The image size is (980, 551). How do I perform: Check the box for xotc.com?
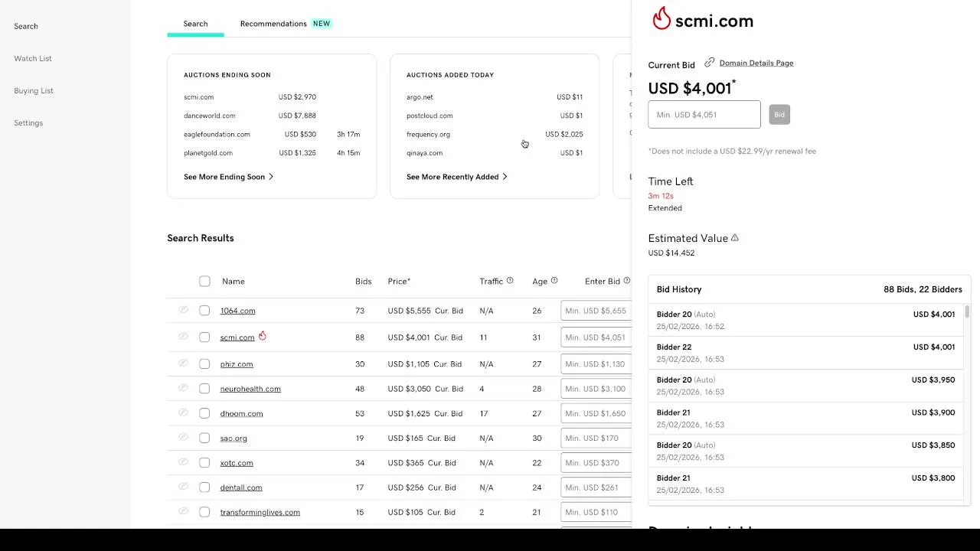pyautogui.click(x=204, y=462)
